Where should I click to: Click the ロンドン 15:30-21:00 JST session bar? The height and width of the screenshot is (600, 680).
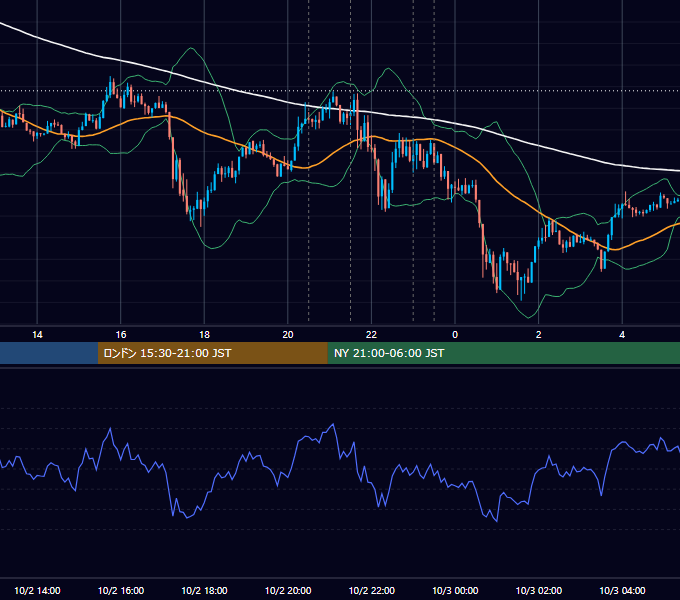click(x=212, y=353)
